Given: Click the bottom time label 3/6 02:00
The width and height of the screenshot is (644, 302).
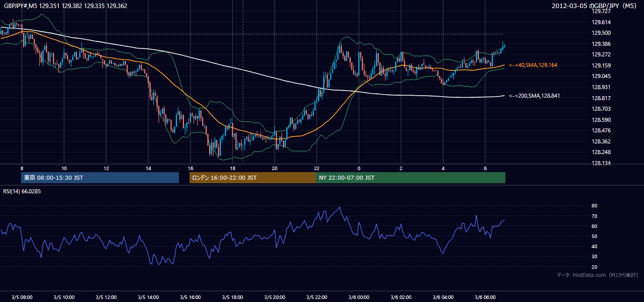Looking at the screenshot, I should click(x=401, y=297).
